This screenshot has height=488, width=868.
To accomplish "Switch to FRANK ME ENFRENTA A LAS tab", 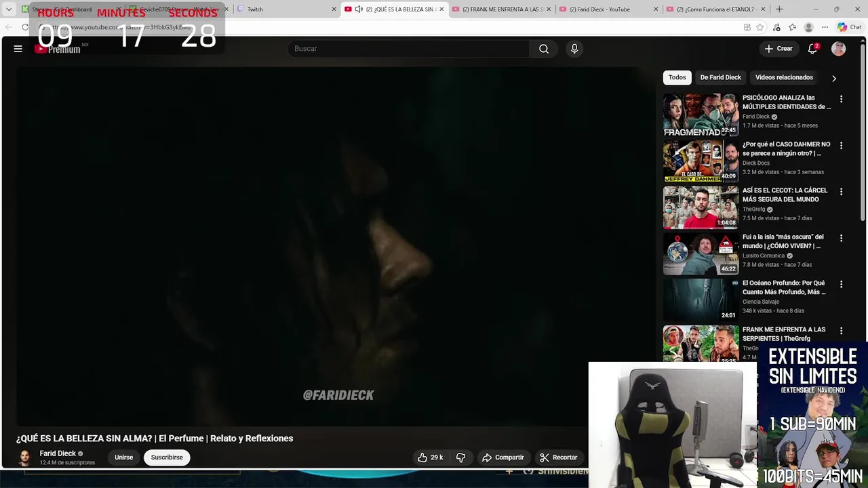I will pyautogui.click(x=503, y=9).
